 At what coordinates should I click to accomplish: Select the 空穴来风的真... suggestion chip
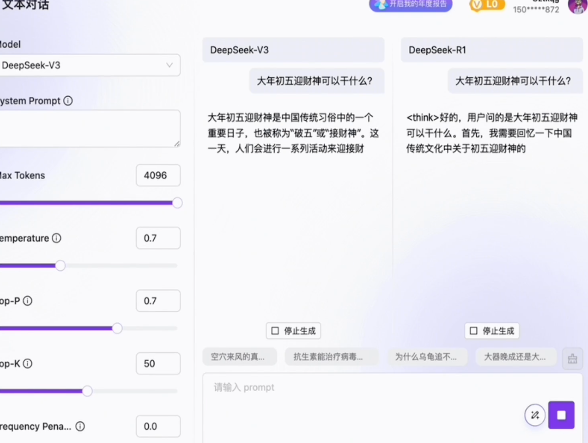tap(240, 356)
